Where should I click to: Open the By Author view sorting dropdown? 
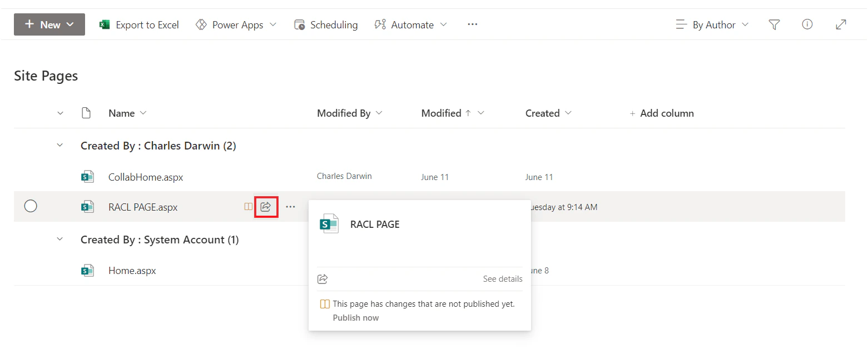(x=712, y=24)
